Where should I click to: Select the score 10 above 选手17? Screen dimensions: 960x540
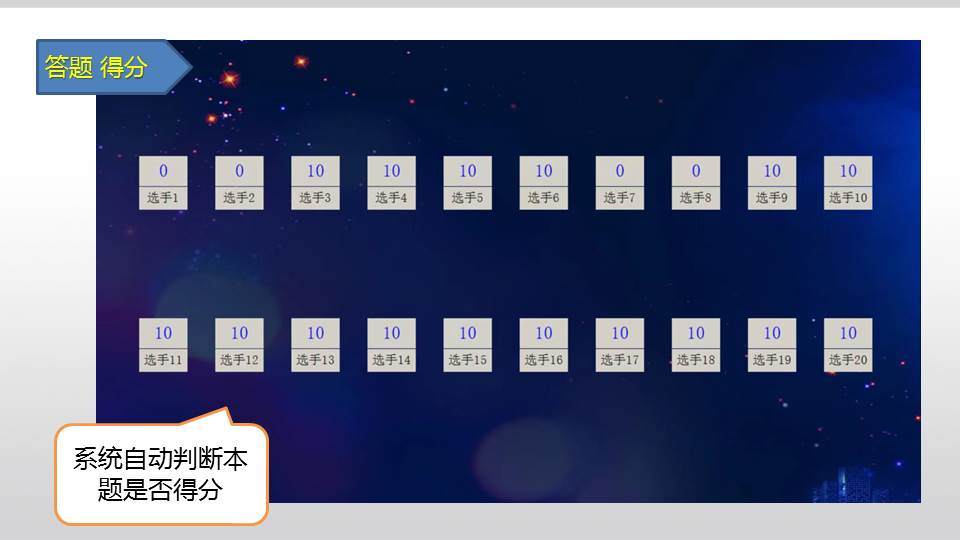pos(620,333)
